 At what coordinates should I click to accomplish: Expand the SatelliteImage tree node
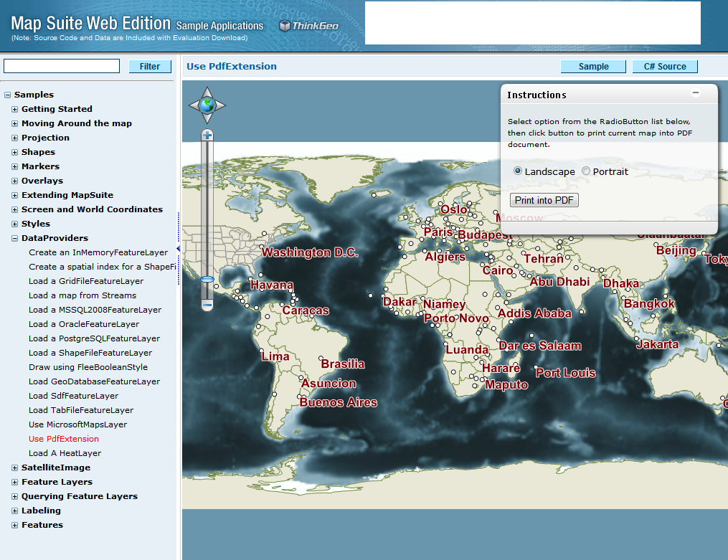click(15, 468)
